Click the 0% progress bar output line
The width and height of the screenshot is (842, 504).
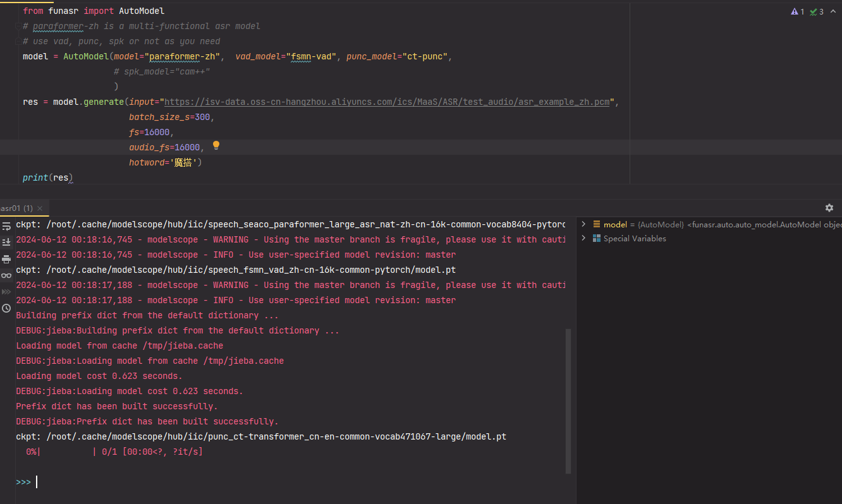[114, 452]
